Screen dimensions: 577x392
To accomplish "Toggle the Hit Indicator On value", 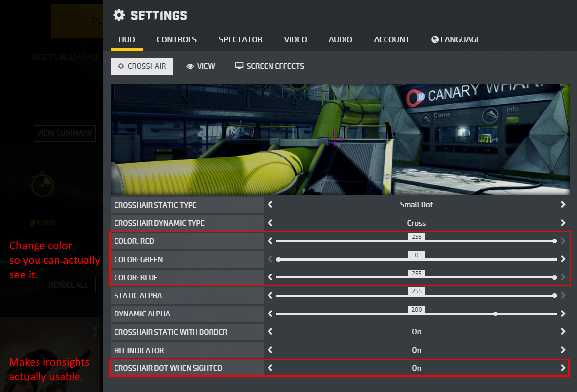I will 416,350.
